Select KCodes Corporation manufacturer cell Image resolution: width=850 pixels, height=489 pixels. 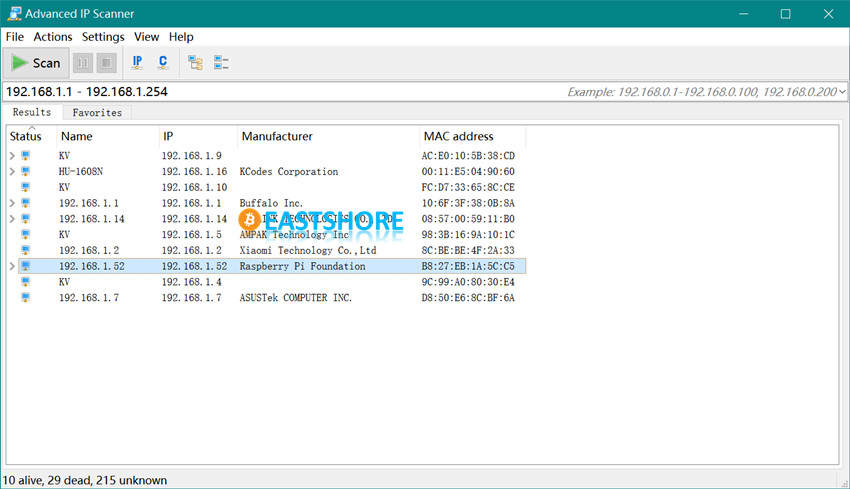click(289, 171)
